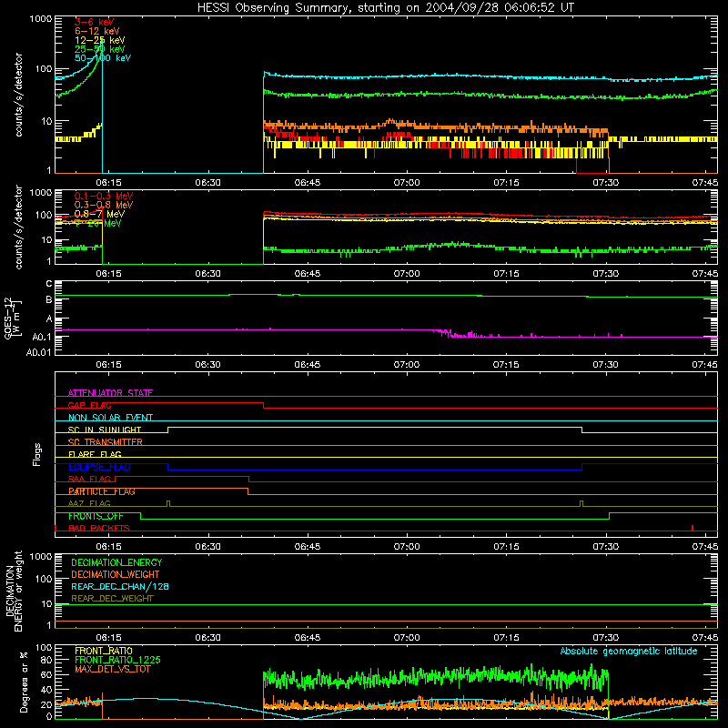728x728 pixels.
Task: Click the "07:15" tick under the MeV panel
Action: click(x=506, y=274)
